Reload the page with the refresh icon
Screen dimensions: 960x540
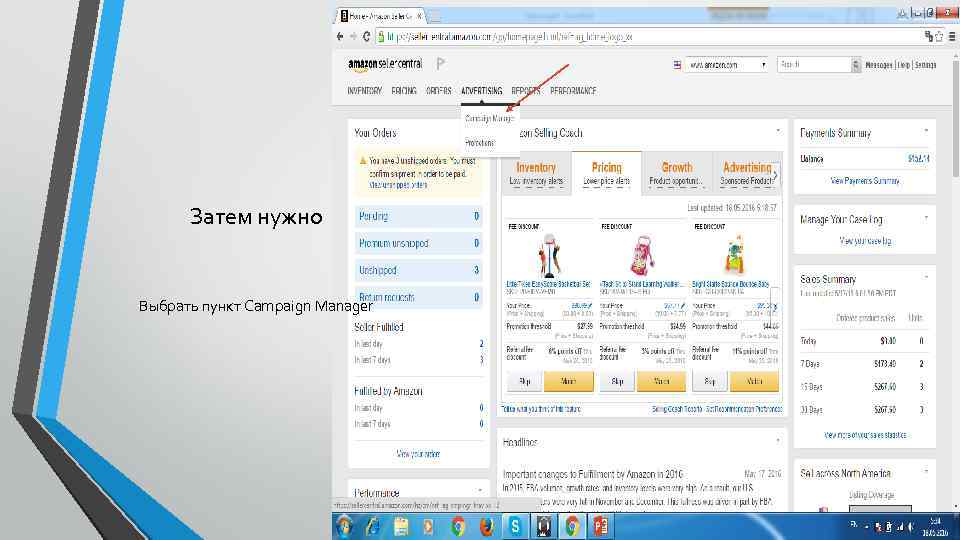click(366, 37)
